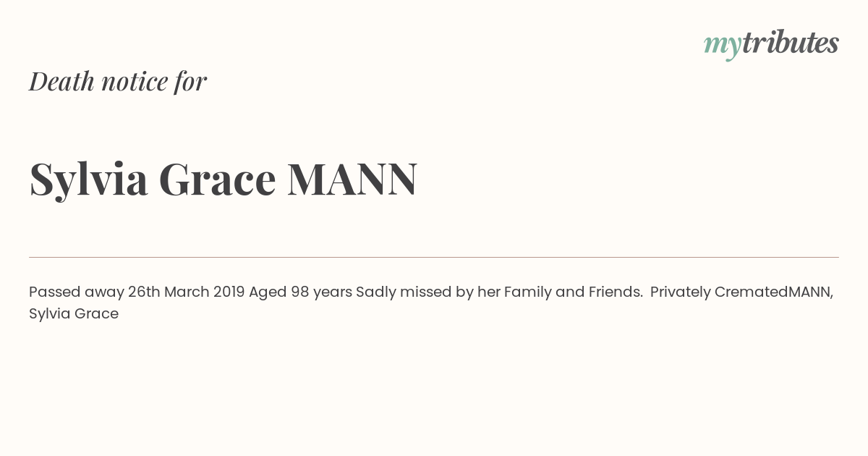Click the mytributes logo

point(771,44)
